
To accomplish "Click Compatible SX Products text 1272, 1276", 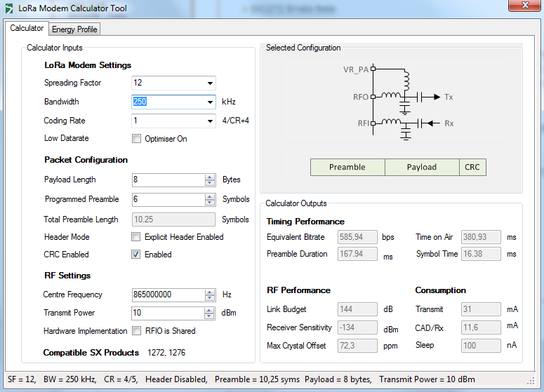I will coord(166,353).
